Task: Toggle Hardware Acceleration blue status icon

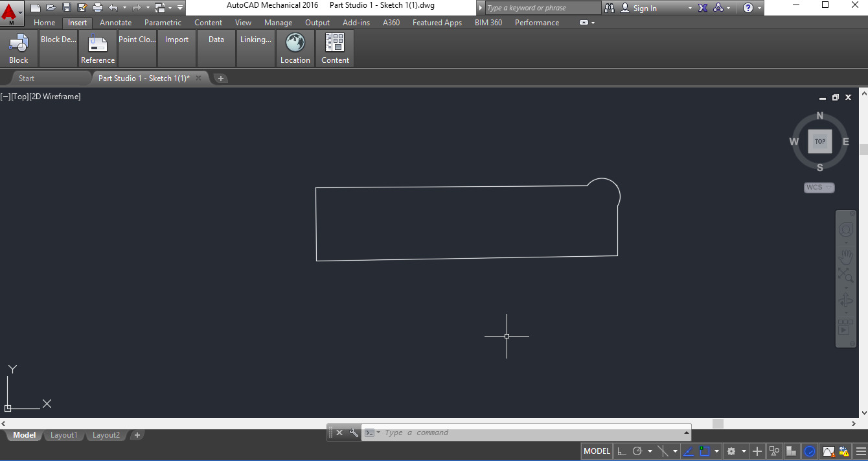Action: point(810,451)
